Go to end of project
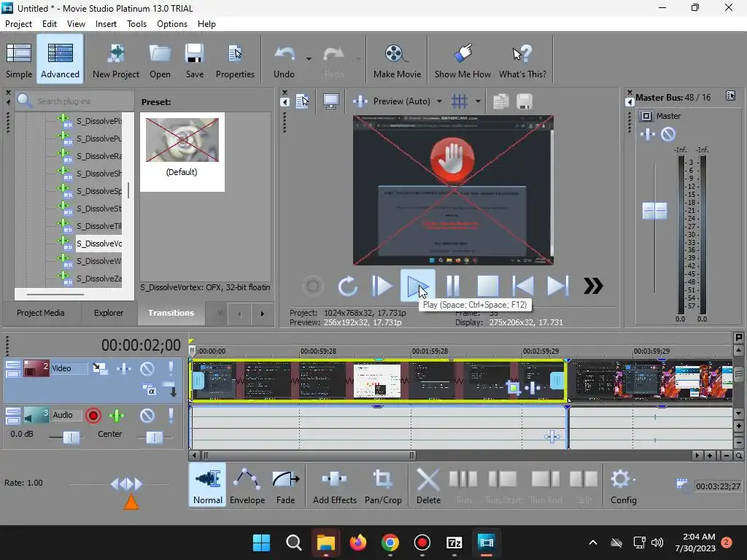This screenshot has width=747, height=560. 557,286
